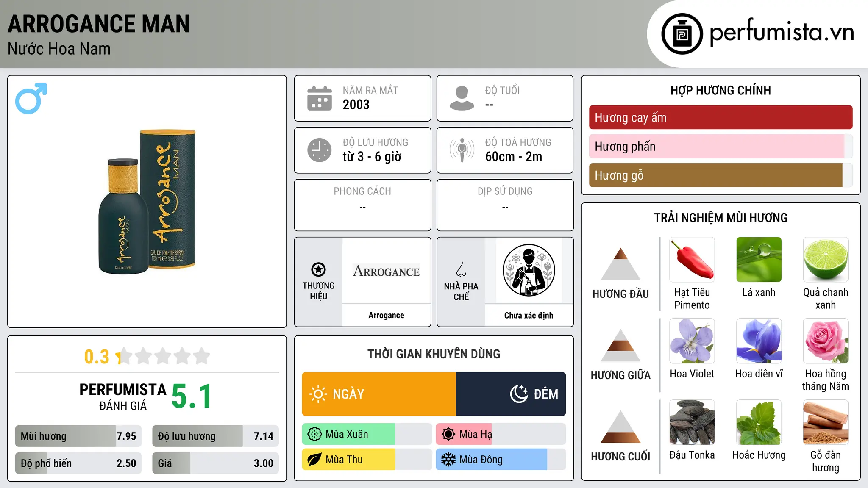Open the Hoa Violet note image
The width and height of the screenshot is (868, 488).
point(692,341)
